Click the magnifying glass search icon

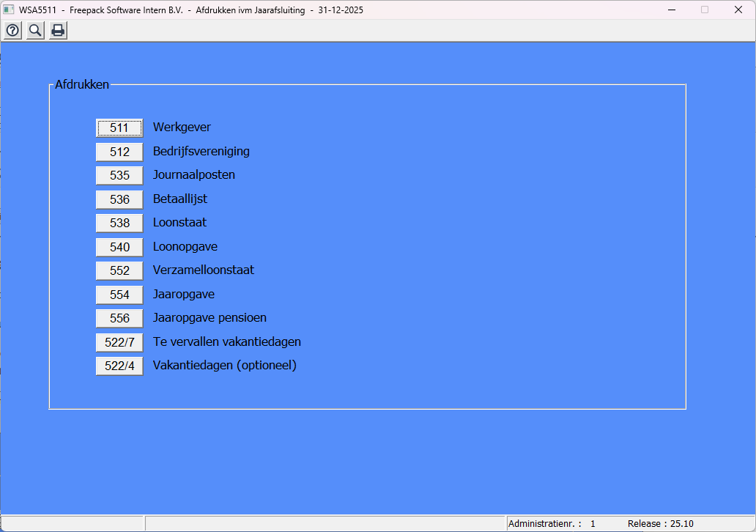pos(35,30)
